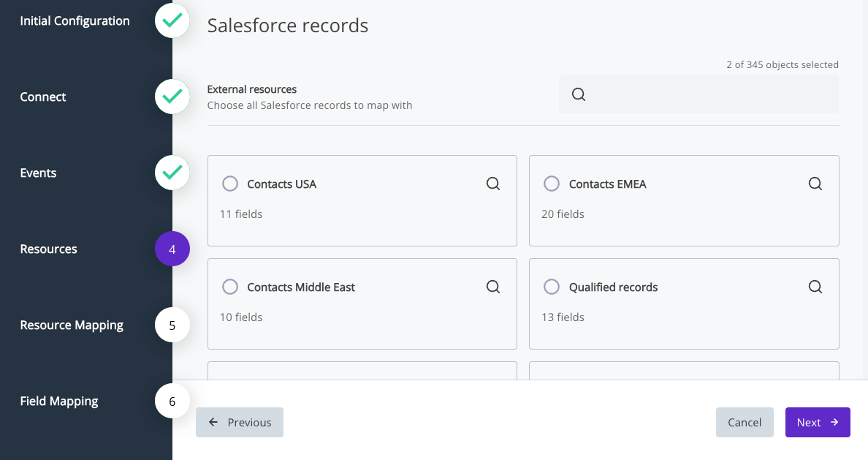
Task: Click the Contacts USA card title
Action: point(282,184)
